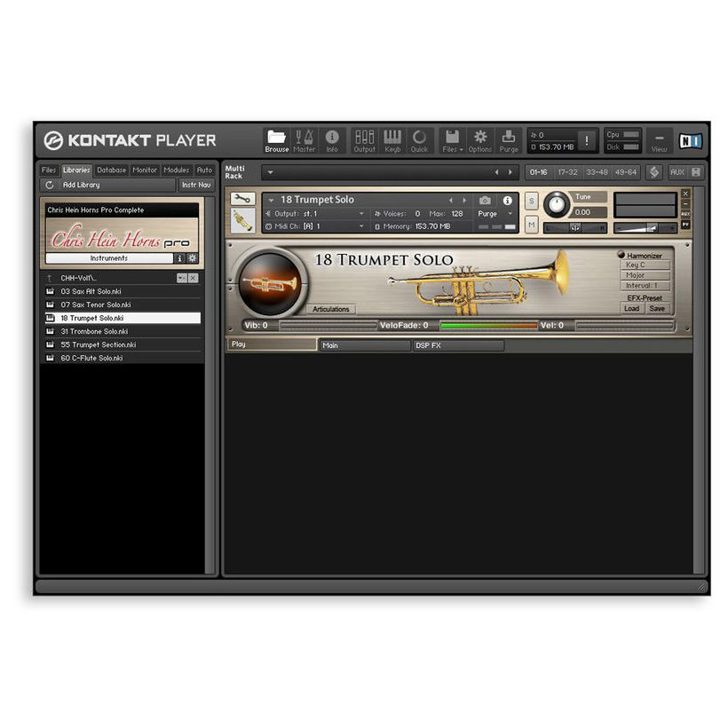This screenshot has height=728, width=728.
Task: Click the NI logo
Action: 691,140
